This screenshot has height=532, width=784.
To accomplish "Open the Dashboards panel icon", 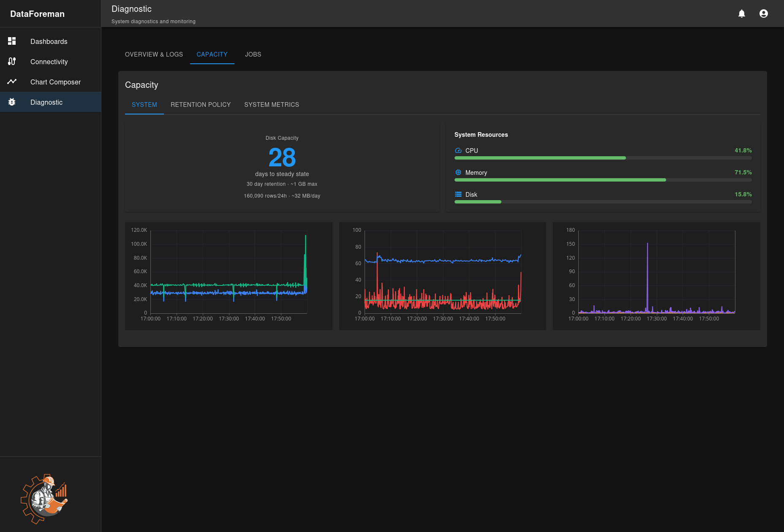I will tap(12, 41).
